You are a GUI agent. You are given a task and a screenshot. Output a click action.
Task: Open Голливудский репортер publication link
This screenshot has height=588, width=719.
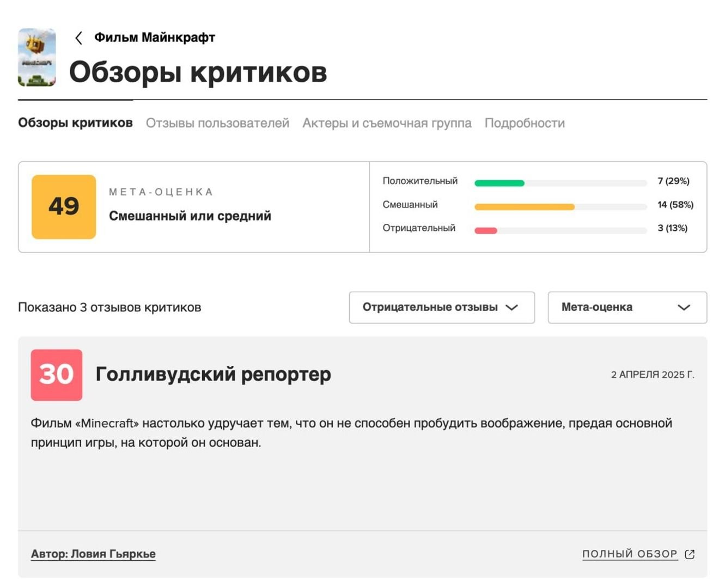[x=214, y=375]
